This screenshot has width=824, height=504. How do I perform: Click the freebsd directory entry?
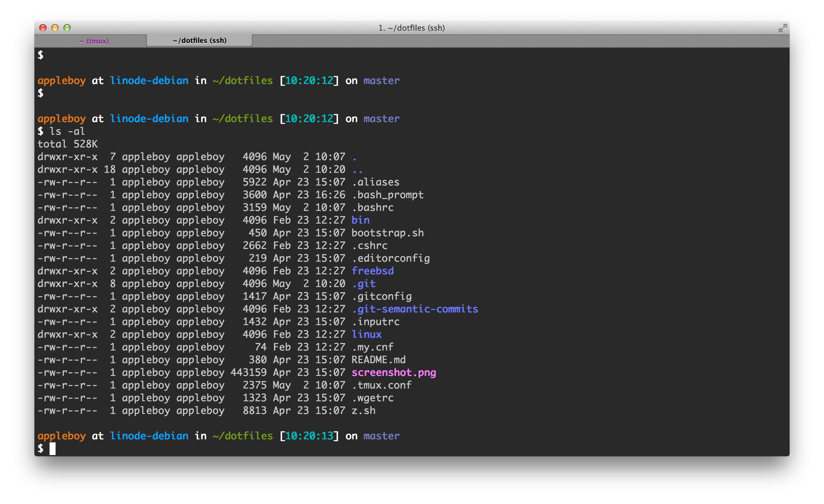(372, 271)
